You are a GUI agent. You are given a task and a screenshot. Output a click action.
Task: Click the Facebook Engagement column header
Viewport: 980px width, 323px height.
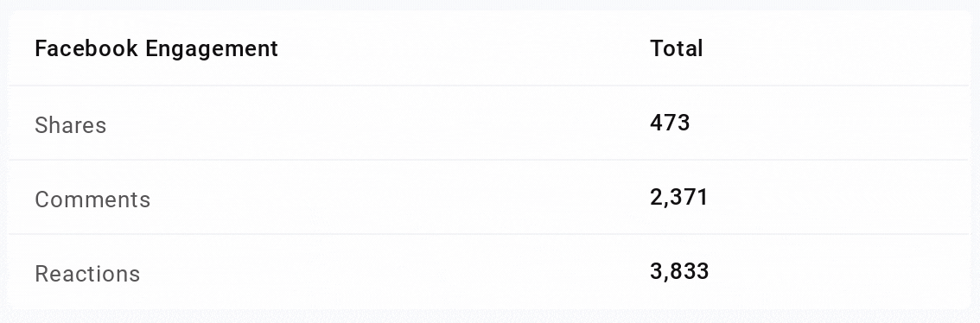tap(156, 48)
